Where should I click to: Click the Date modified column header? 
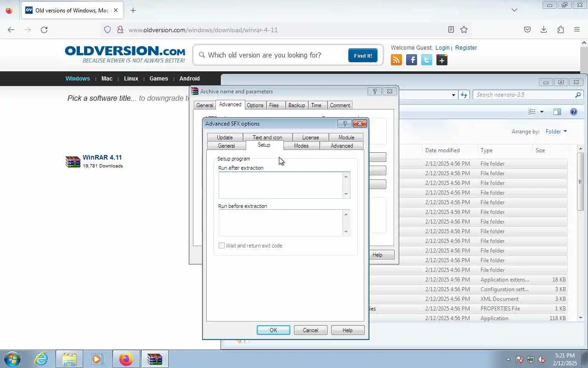[442, 150]
